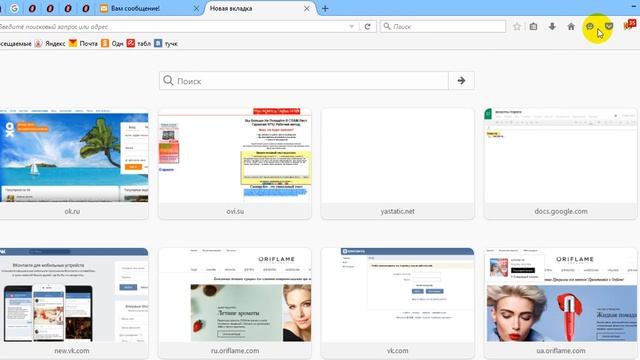This screenshot has height=360, width=640.
Task: Open the ru.oriflame.com tile
Action: 235,303
